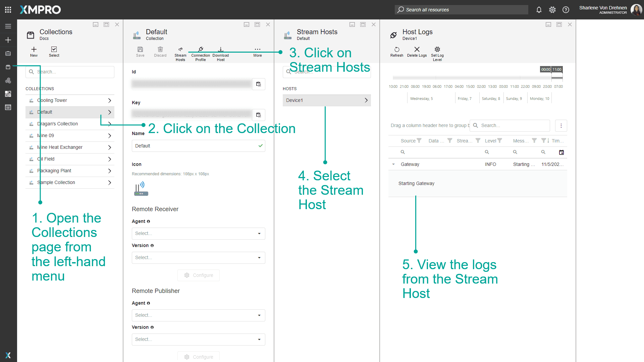
Task: Open the Set Log Level settings
Action: pos(437,53)
